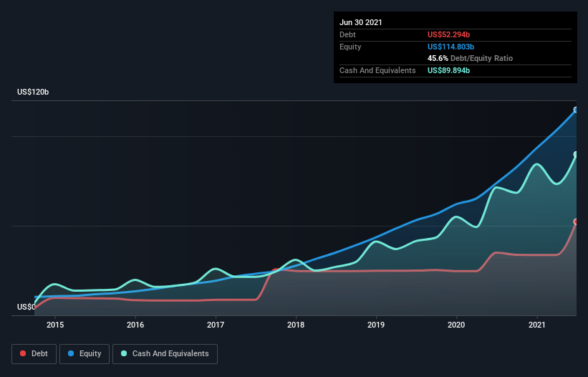Click the blue Equity legend dot
588x377 pixels.
71,353
